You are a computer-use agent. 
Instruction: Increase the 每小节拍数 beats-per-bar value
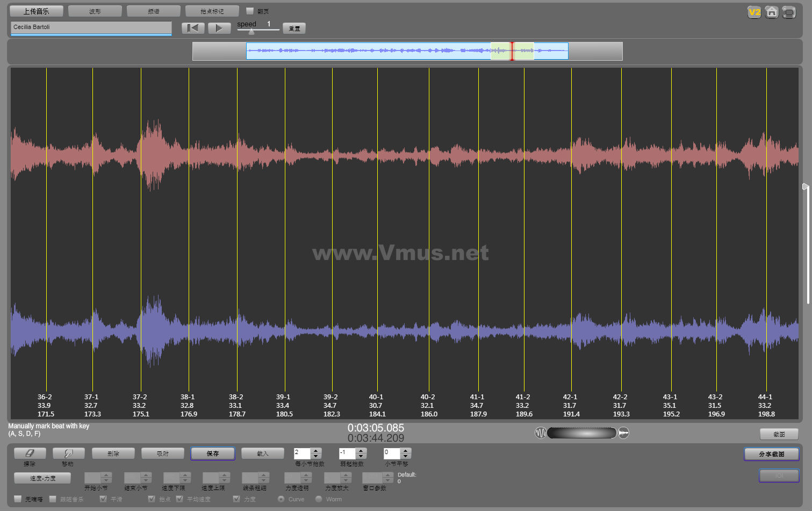[x=317, y=451]
